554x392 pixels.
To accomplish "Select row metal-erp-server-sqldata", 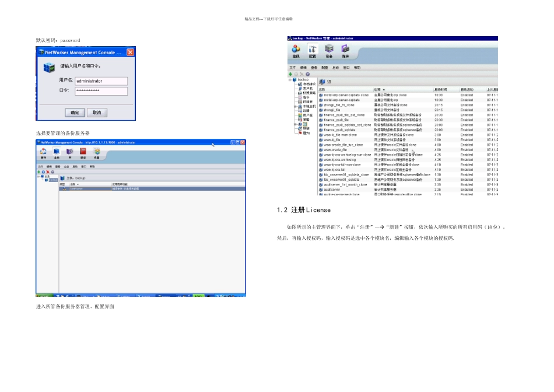I will click(x=408, y=100).
